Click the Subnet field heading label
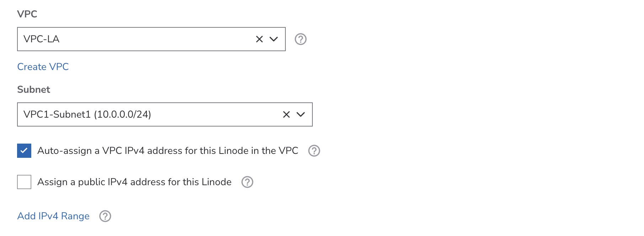This screenshot has height=236, width=644. (x=34, y=90)
